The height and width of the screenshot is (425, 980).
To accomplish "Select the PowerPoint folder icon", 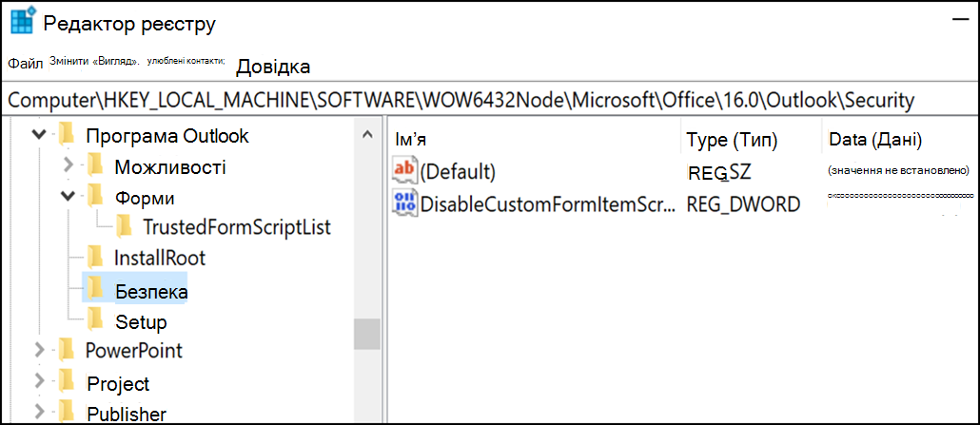I will (x=66, y=349).
